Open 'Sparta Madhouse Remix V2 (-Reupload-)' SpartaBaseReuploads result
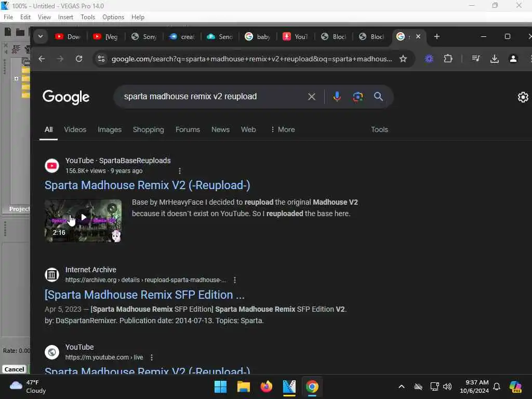 [x=147, y=185]
